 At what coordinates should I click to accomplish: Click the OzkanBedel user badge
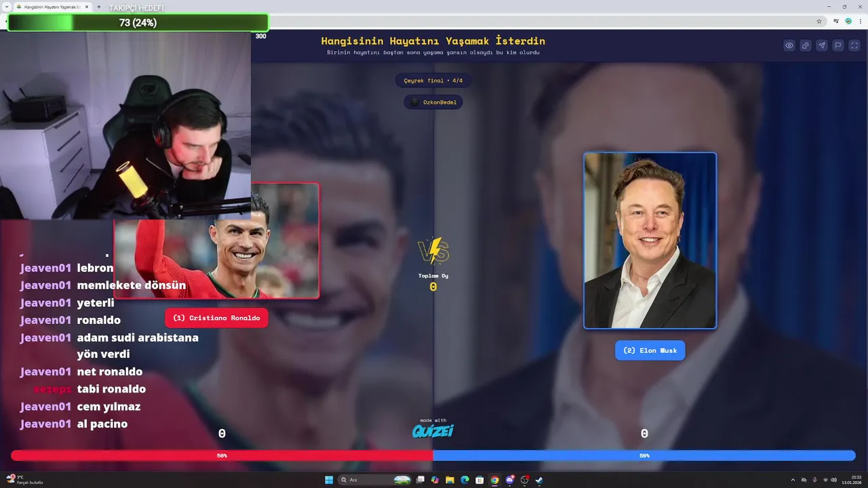click(434, 102)
